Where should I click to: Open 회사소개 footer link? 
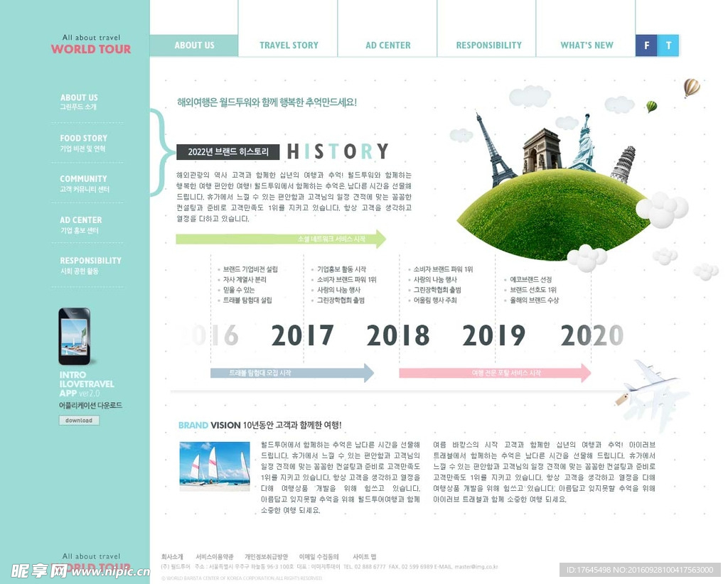click(172, 556)
